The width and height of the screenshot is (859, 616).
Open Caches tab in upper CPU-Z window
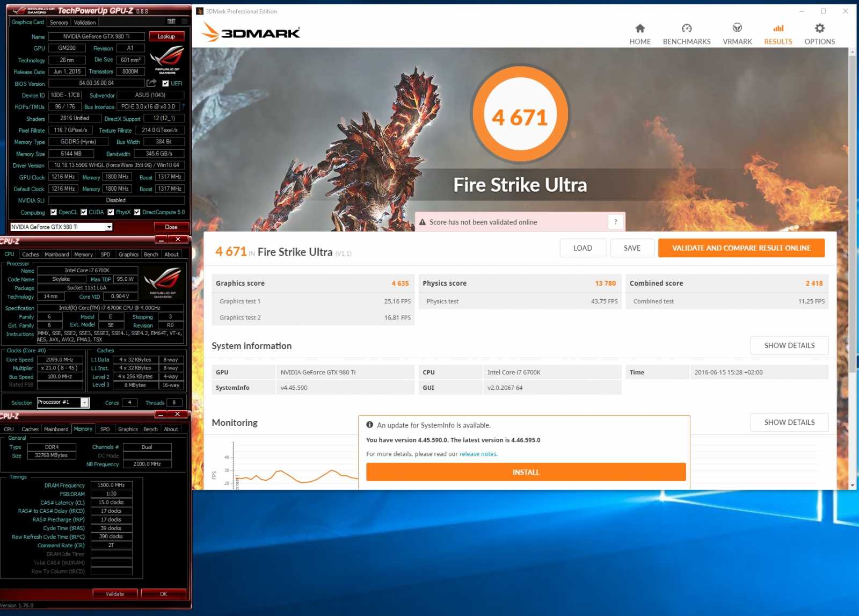click(x=31, y=255)
